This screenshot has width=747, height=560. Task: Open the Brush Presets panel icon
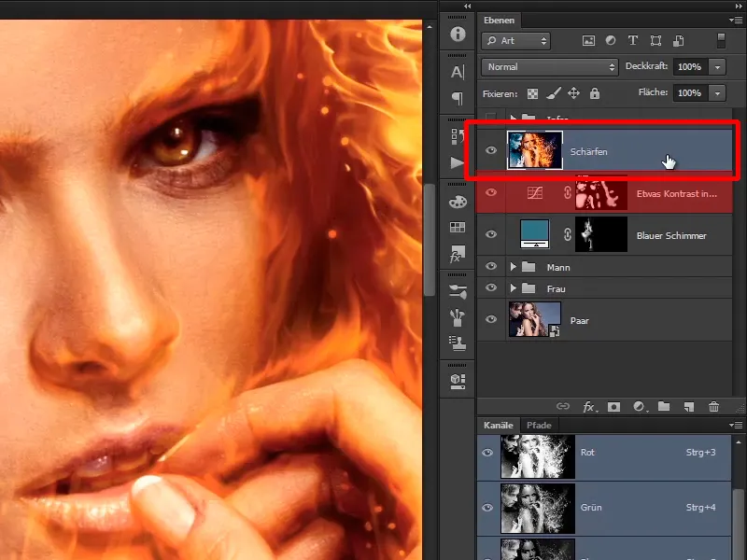(458, 291)
